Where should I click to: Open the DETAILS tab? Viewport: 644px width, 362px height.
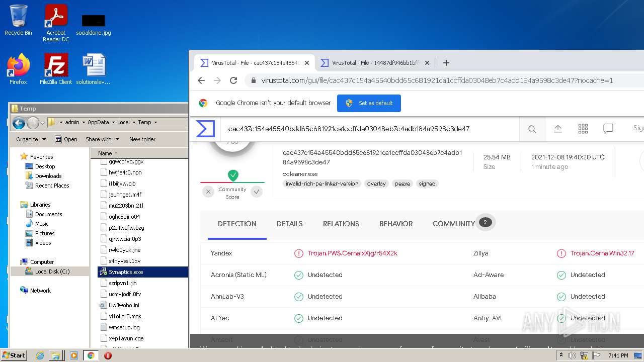[x=290, y=224]
